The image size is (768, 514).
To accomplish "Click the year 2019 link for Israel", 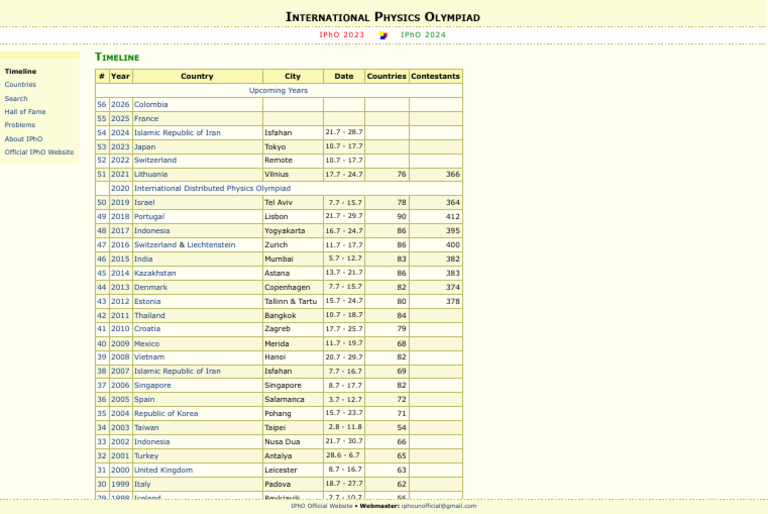I will click(120, 202).
